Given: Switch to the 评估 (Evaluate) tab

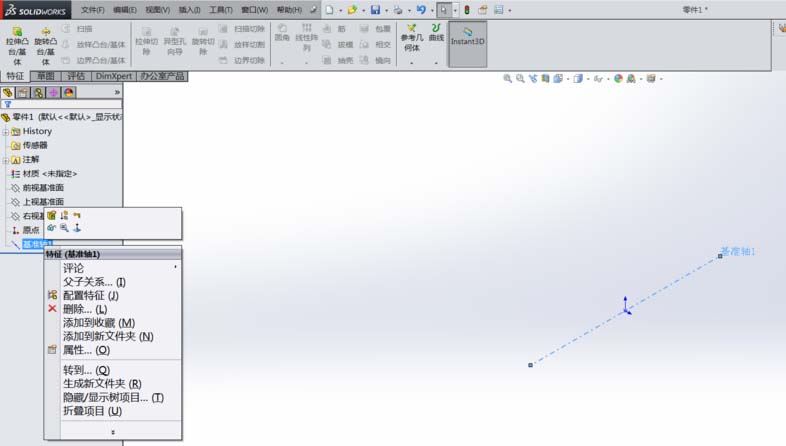Looking at the screenshot, I should pyautogui.click(x=76, y=76).
